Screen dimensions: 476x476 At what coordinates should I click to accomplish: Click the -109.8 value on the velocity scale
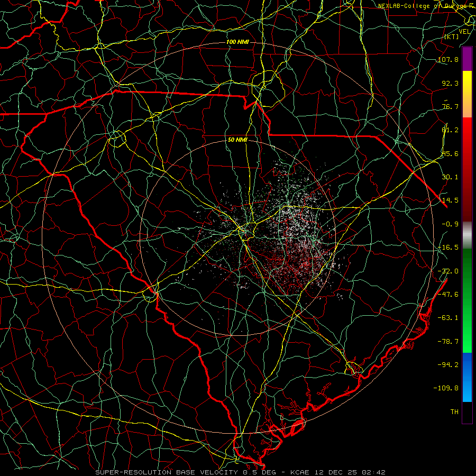(x=446, y=388)
